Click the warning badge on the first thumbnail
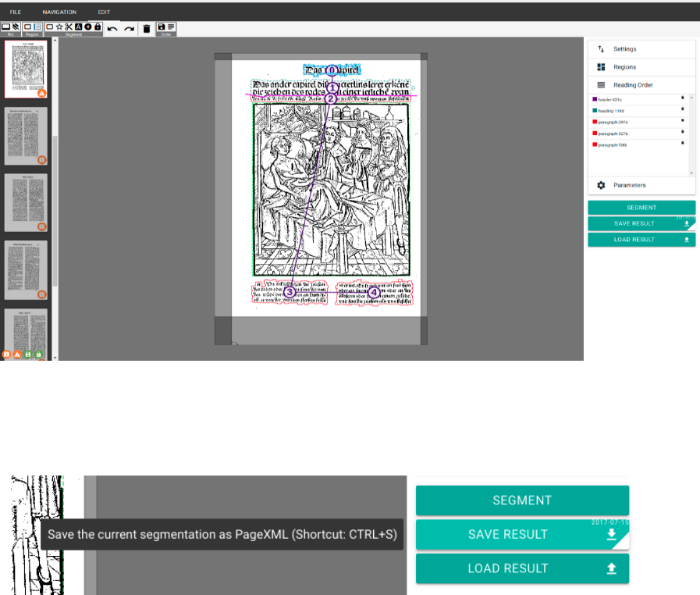The height and width of the screenshot is (595, 700). tap(41, 93)
